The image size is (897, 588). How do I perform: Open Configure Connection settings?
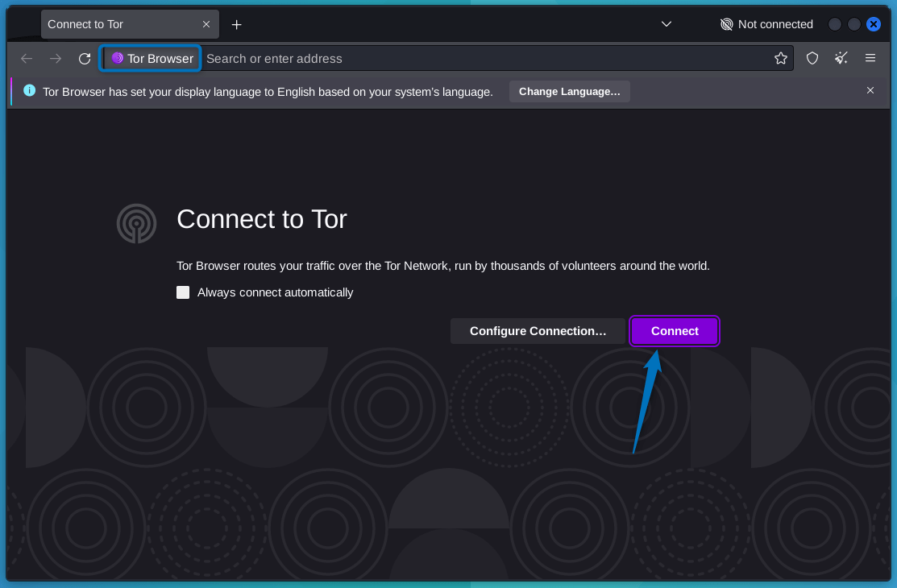pyautogui.click(x=538, y=331)
